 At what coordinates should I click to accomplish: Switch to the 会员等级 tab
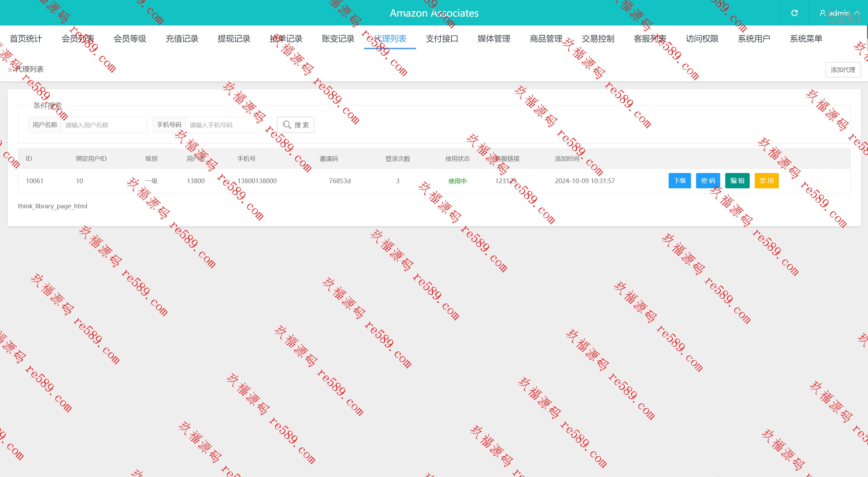pyautogui.click(x=130, y=39)
